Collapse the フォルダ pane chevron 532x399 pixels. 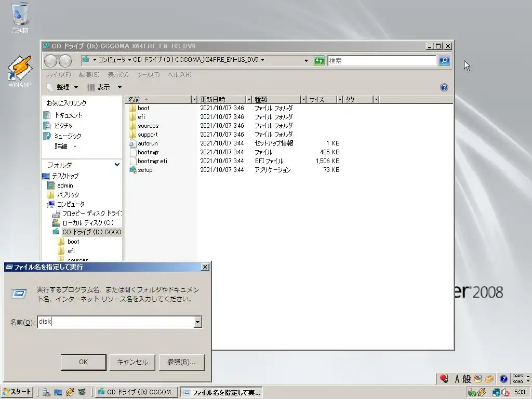tap(117, 165)
